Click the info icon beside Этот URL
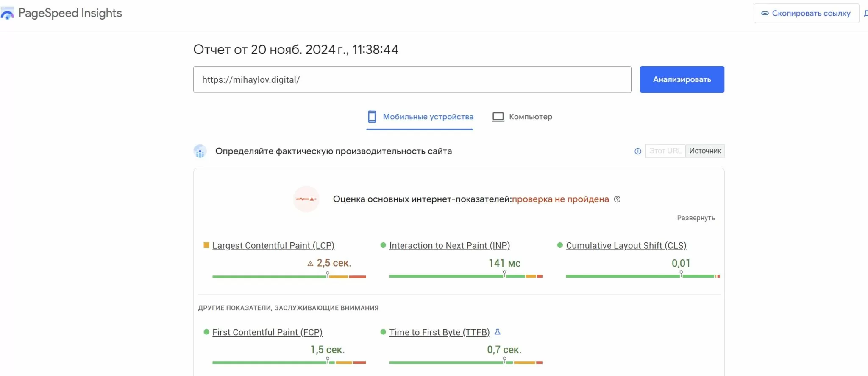Viewport: 868px width, 376px height. pos(637,151)
